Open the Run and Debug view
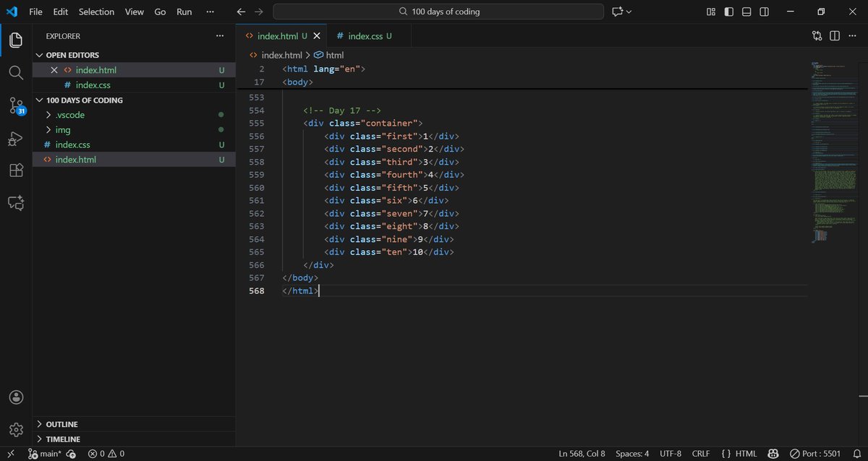This screenshot has height=461, width=868. click(x=16, y=138)
